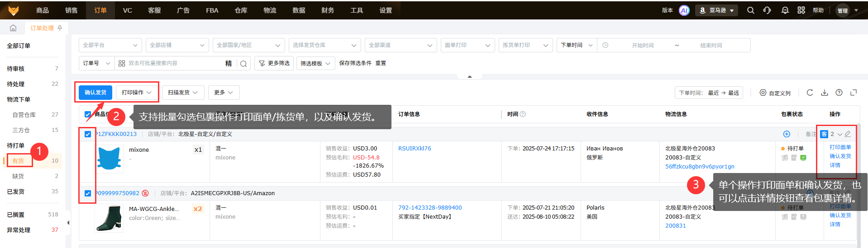This screenshot has height=248, width=868.
Task: Click the 确认发货 blue button
Action: point(95,93)
